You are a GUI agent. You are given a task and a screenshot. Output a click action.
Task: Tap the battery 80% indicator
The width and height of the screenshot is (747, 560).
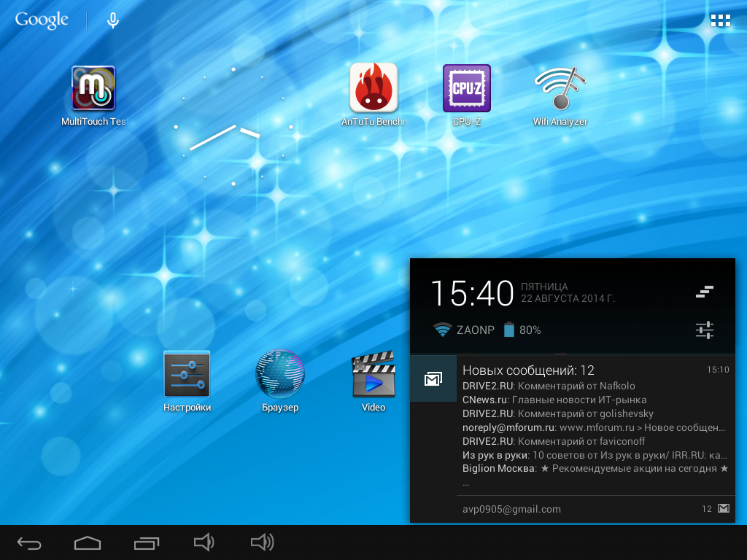[x=522, y=330]
